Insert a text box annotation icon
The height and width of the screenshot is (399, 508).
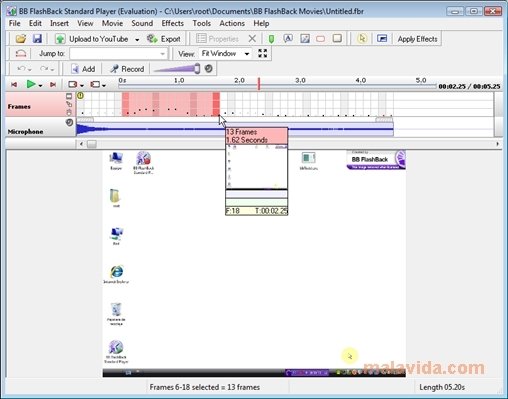(x=288, y=39)
